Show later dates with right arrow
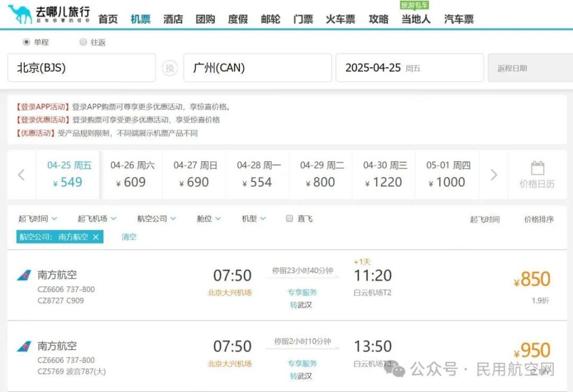This screenshot has height=392, width=573. (x=494, y=175)
